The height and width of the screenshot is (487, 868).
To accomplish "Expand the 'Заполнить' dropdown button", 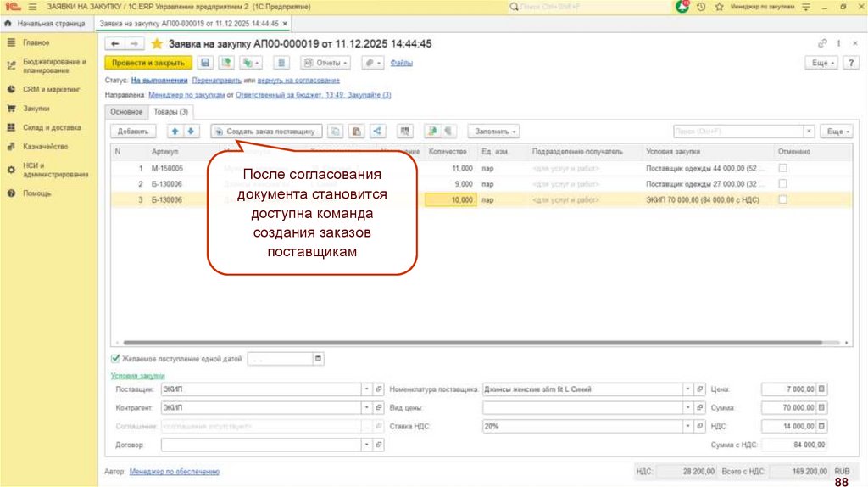I will 496,132.
